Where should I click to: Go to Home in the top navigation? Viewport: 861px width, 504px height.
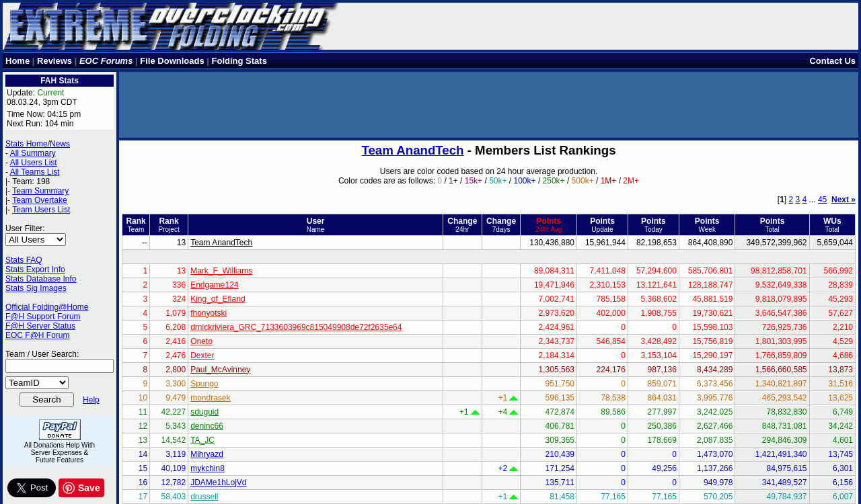17,61
